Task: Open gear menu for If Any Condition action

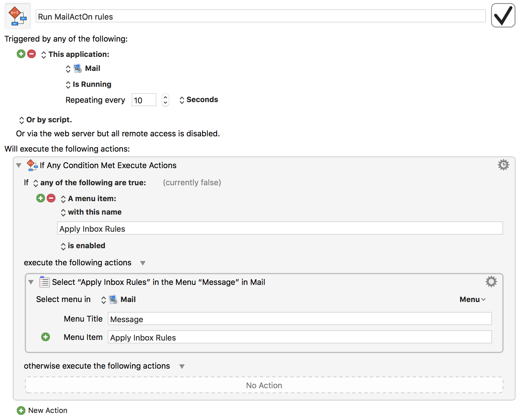Action: 503,165
